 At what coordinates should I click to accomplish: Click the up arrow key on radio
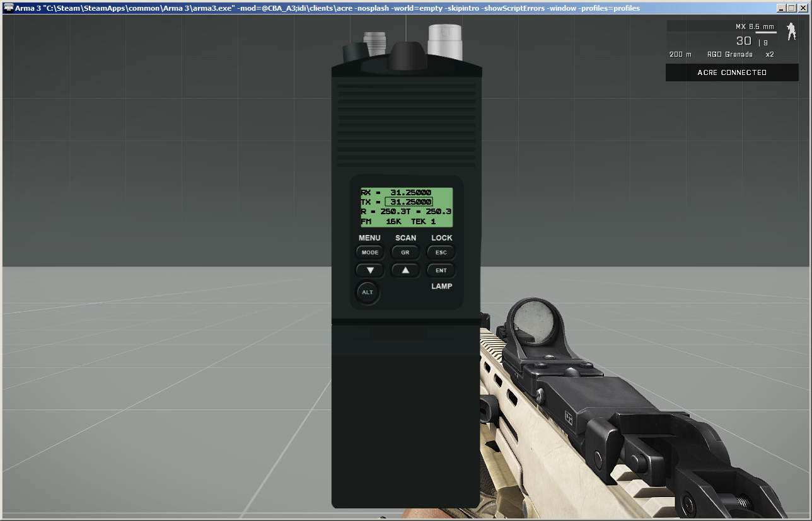click(405, 270)
